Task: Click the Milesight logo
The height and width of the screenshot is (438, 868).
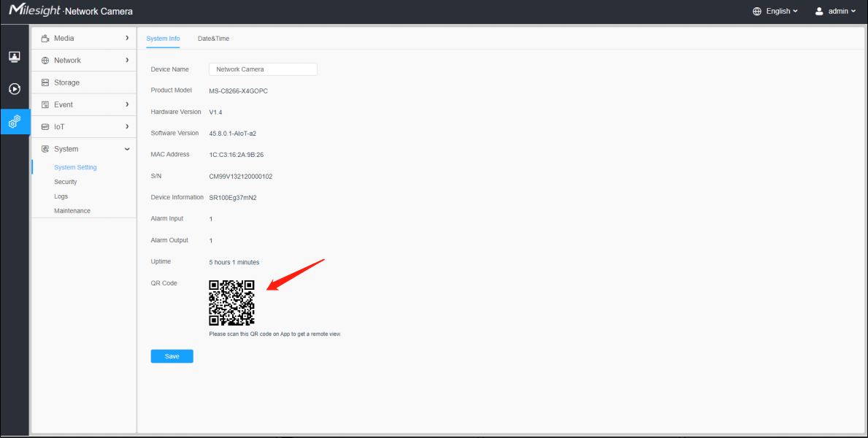Action: click(34, 10)
